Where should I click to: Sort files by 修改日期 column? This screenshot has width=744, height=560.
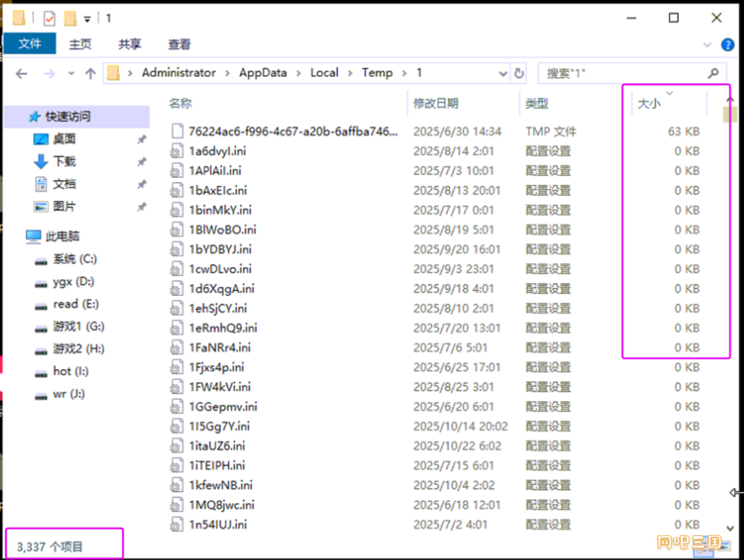click(x=435, y=104)
